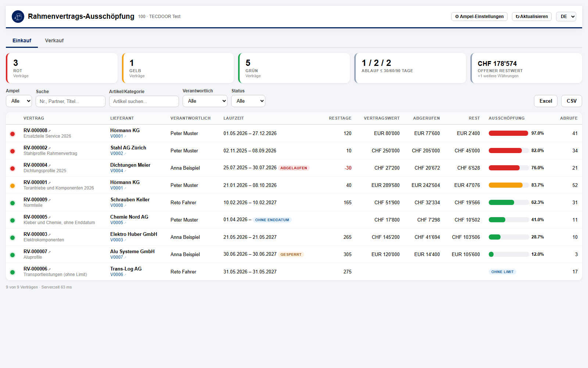
Task: Open the DE language selector
Action: (x=566, y=17)
